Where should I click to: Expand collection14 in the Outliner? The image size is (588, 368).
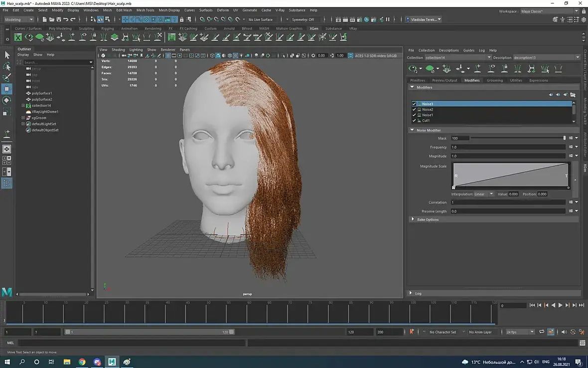click(x=23, y=106)
